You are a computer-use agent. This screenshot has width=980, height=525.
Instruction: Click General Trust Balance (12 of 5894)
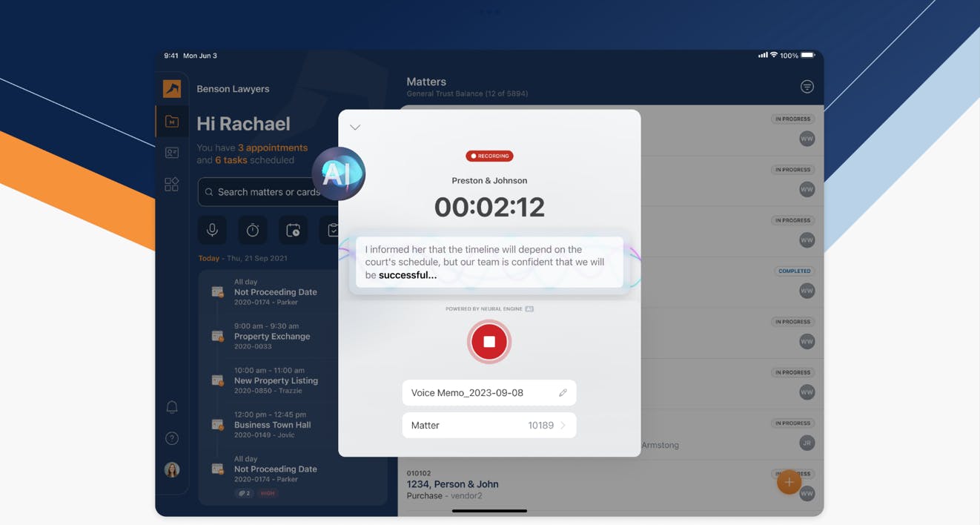click(x=467, y=94)
